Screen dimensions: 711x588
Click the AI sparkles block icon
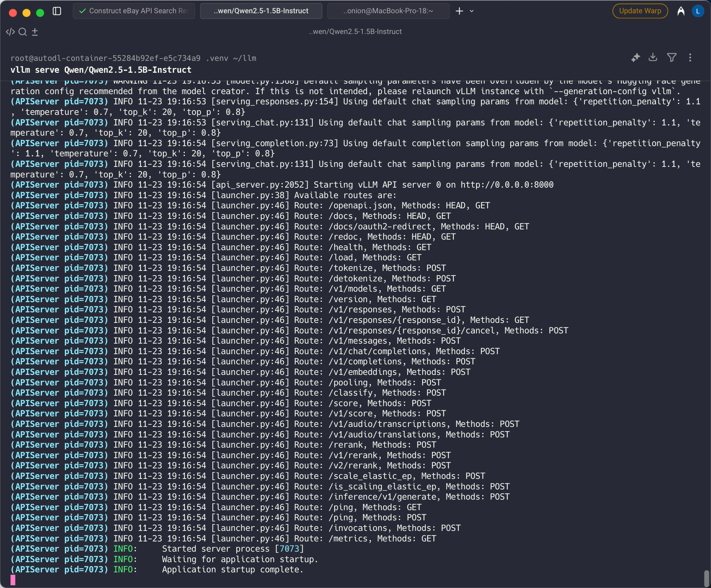[635, 57]
